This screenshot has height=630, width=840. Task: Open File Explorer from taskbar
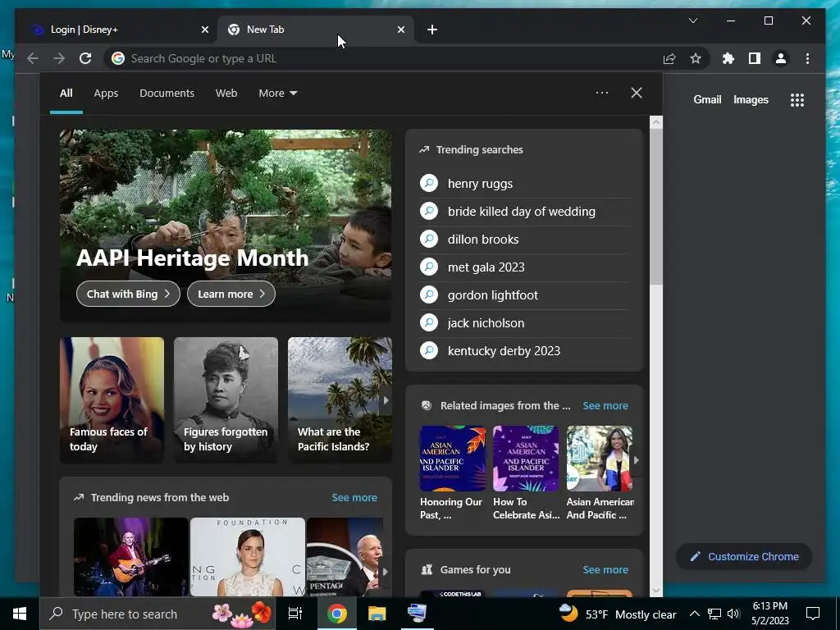point(377,614)
